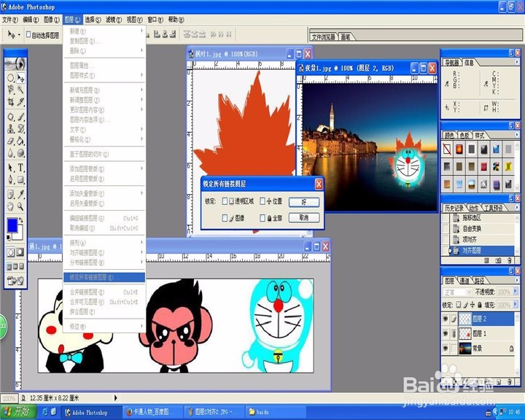Check the 位置 lock checkbox

click(262, 201)
